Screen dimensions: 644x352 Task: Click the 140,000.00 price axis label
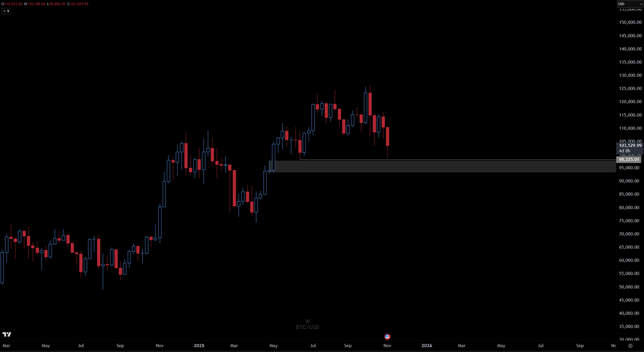point(631,49)
